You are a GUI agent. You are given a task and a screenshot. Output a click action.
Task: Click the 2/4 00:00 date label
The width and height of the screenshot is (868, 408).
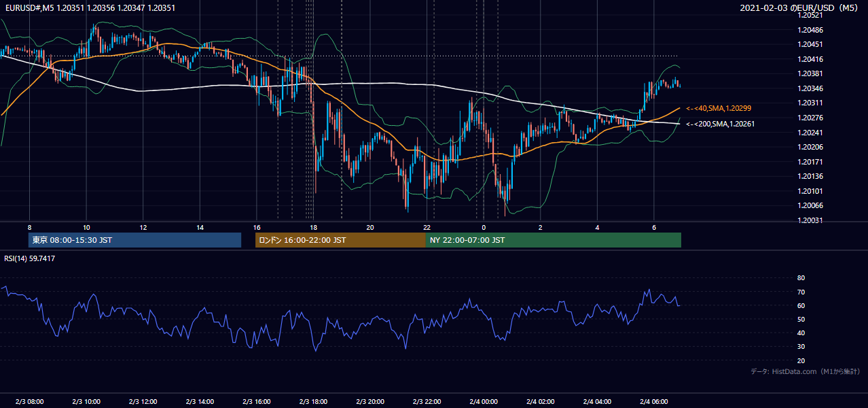pos(484,402)
